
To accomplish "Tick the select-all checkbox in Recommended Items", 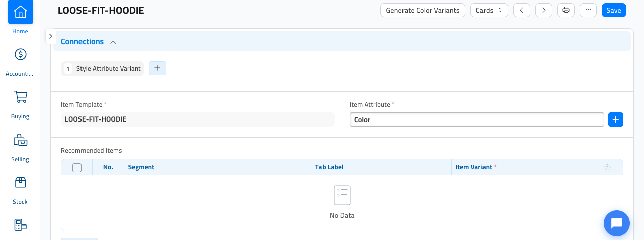I will click(77, 167).
